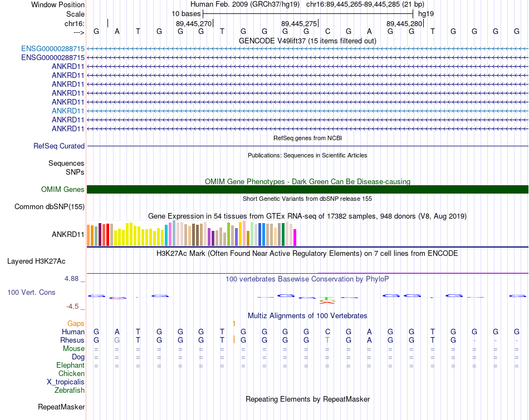529x420 pixels.
Task: Click the red negative conservation logo letter
Action: point(327,303)
